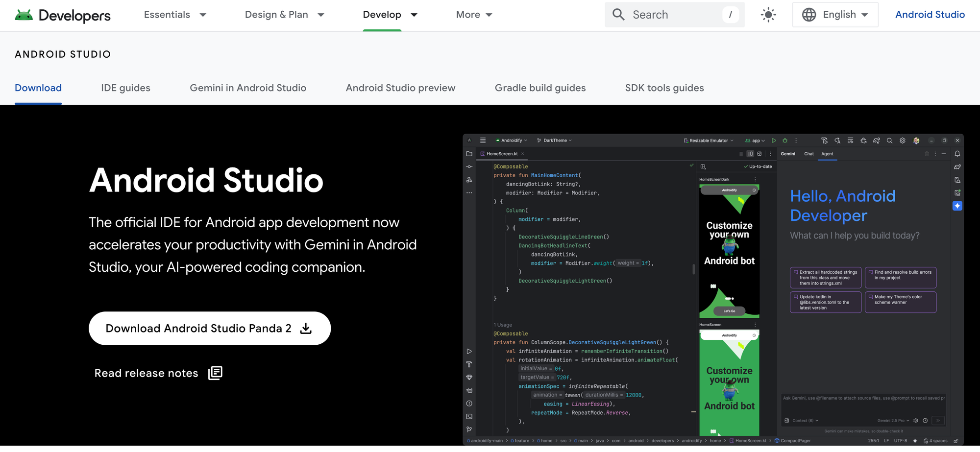Open the Resource Manager sidebar icon
The image size is (980, 452).
pyautogui.click(x=469, y=180)
